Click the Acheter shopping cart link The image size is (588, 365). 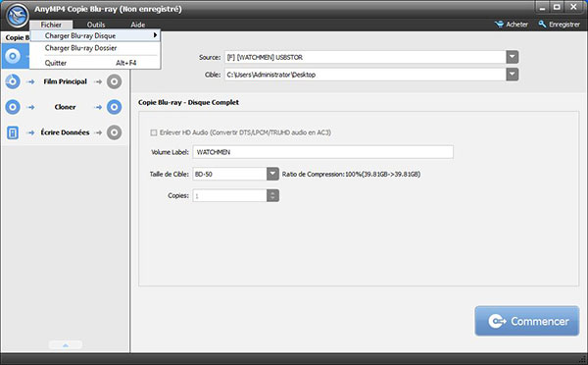click(x=512, y=25)
